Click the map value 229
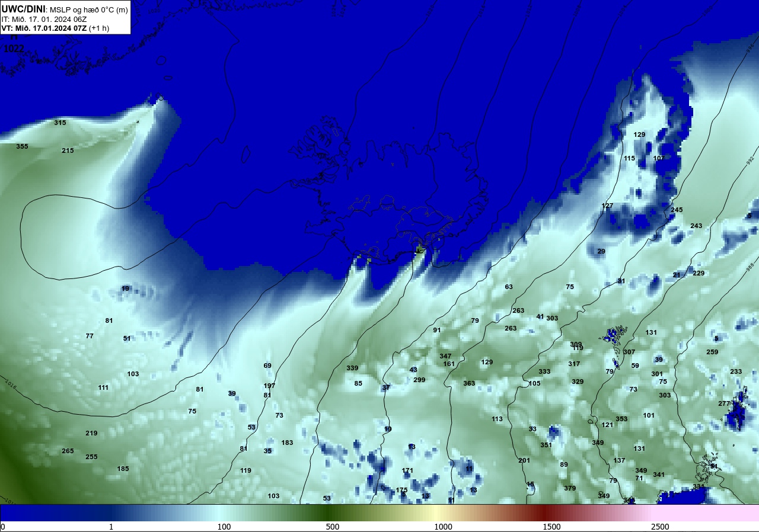Viewport: 759px width, 532px height. [699, 273]
